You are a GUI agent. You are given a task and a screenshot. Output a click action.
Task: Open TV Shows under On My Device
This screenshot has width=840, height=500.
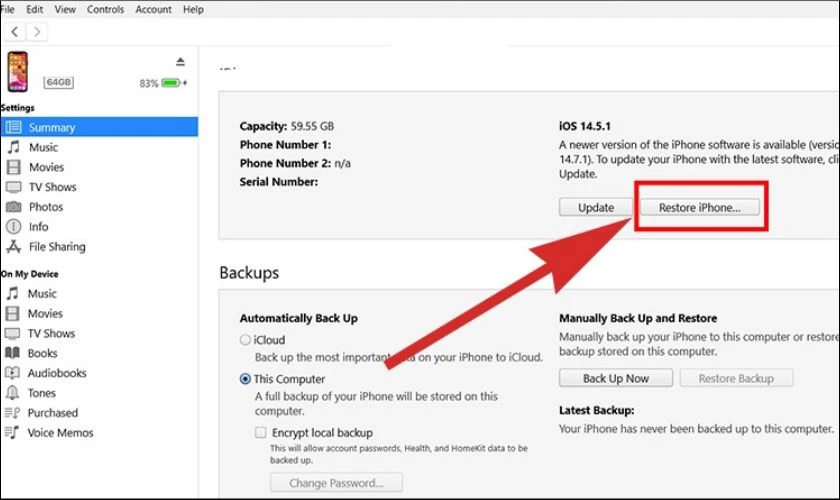51,333
